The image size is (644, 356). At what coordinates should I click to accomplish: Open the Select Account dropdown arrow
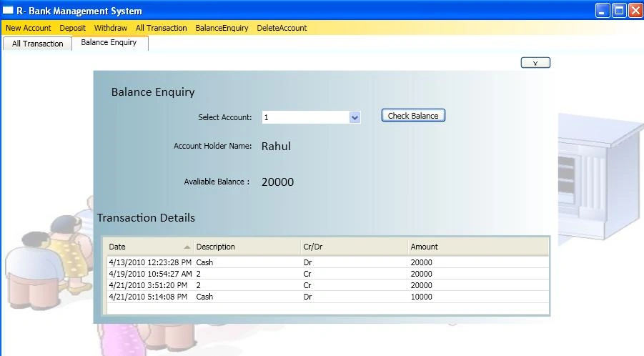click(x=355, y=117)
